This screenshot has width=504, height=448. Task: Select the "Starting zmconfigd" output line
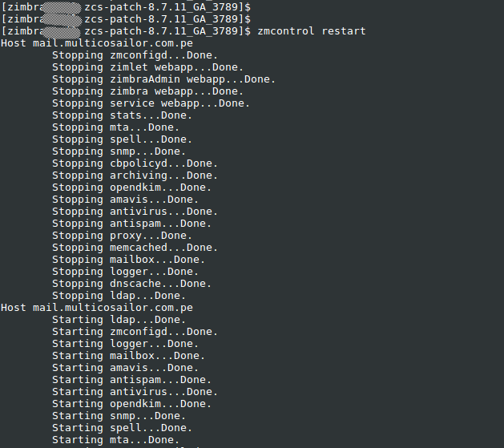pyautogui.click(x=135, y=332)
